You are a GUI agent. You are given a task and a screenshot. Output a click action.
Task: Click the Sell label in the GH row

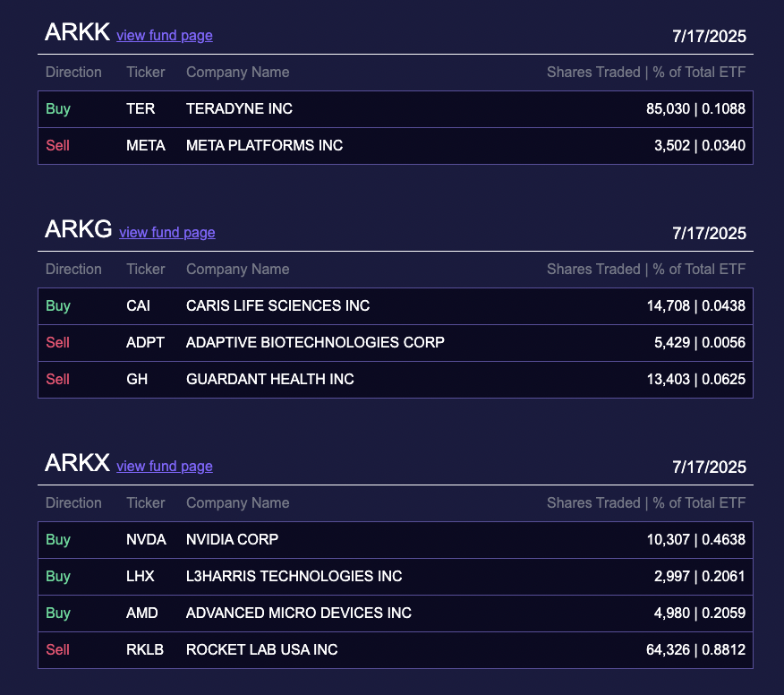tap(57, 379)
